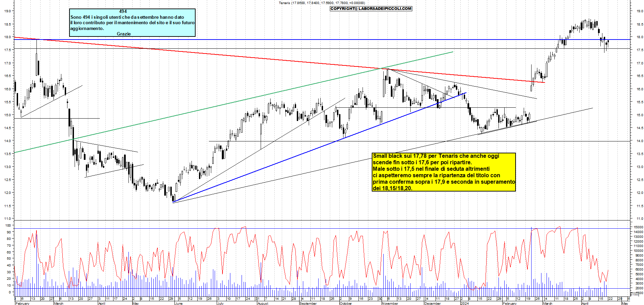Click the 'July' label on time axis
The height and width of the screenshot is (305, 644).
220,303
